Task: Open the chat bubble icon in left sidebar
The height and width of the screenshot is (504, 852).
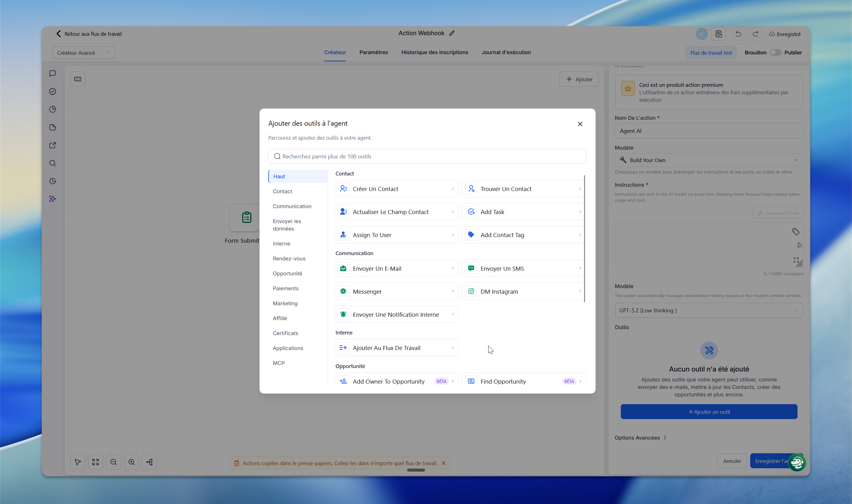Action: coord(53,73)
